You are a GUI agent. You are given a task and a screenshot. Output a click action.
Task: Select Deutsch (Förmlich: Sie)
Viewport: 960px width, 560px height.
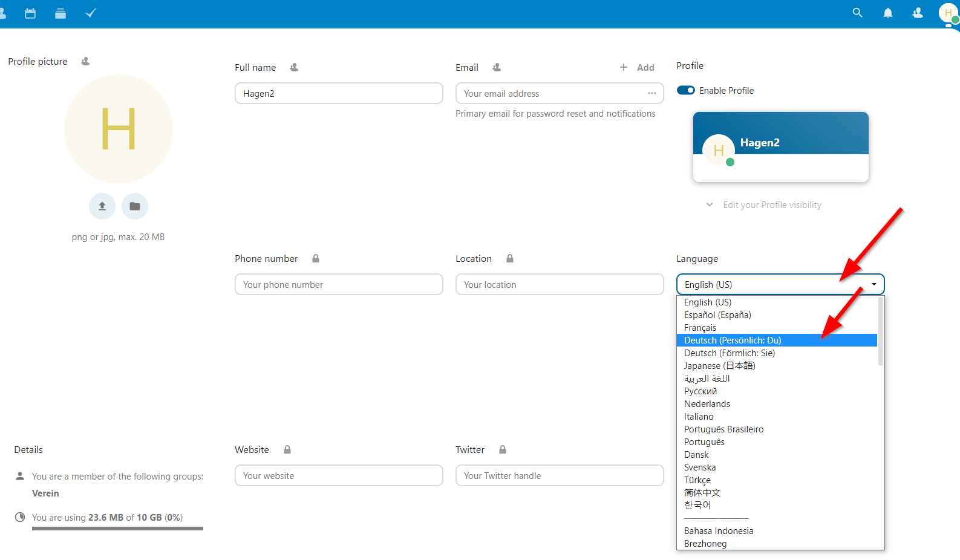(777, 353)
